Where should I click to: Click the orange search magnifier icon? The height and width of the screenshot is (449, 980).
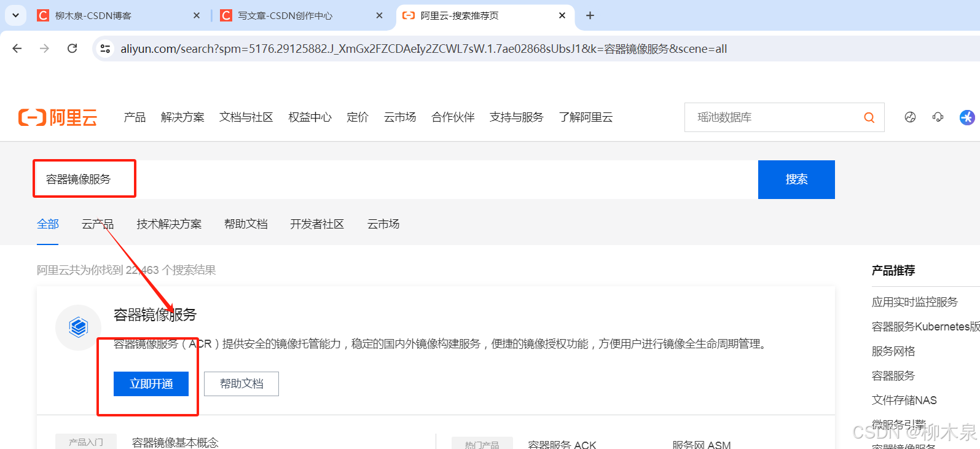869,117
